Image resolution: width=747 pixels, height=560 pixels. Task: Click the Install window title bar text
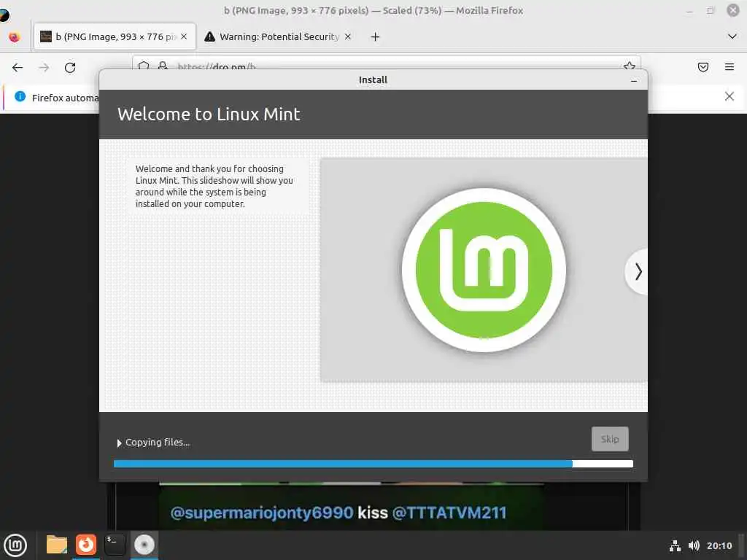tap(373, 80)
